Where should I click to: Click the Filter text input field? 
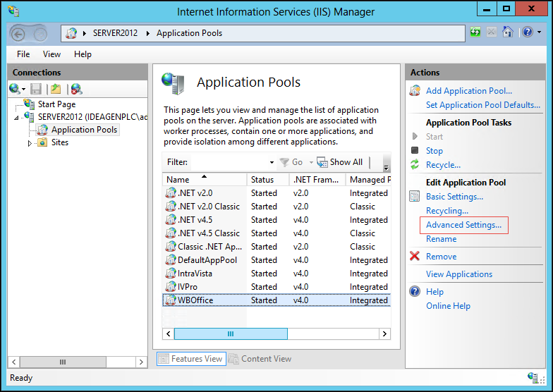point(230,162)
